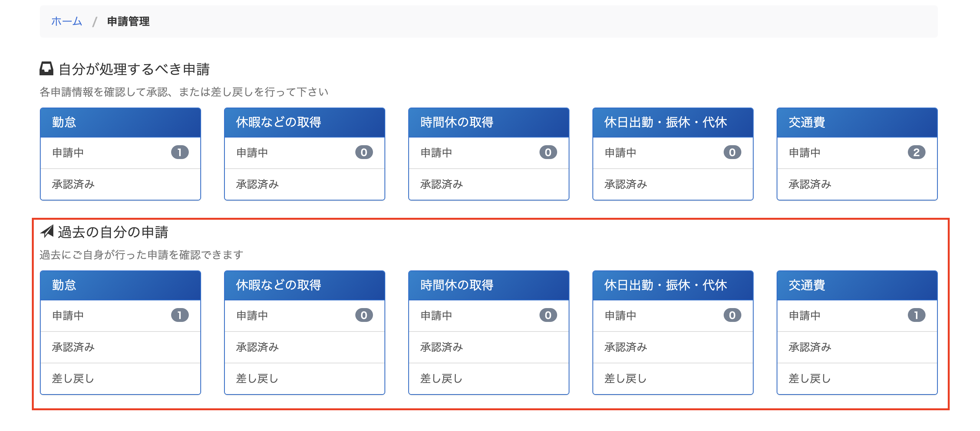Open 承認済み in the top 交通費 card
980x431 pixels.
810,184
